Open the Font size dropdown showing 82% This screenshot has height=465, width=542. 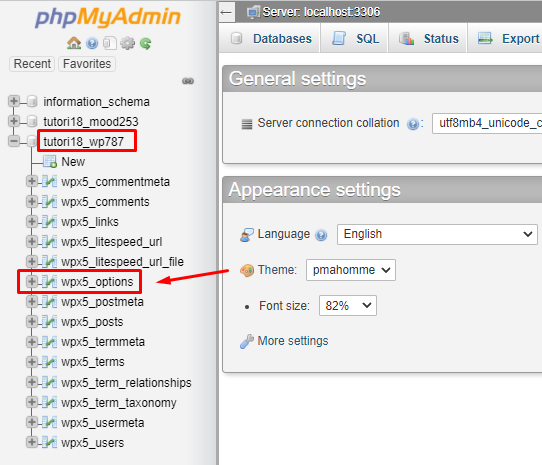click(347, 306)
